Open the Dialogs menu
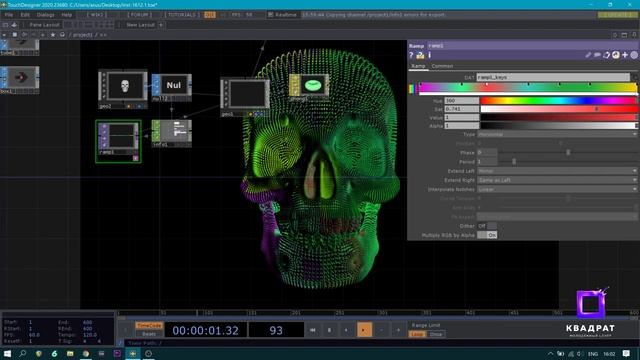The height and width of the screenshot is (360, 640). 45,15
